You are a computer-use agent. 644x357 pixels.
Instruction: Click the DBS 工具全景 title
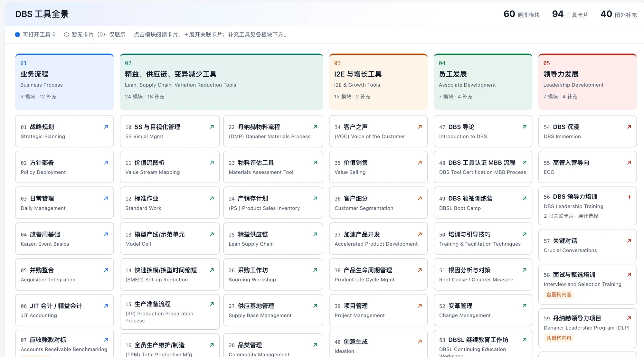coord(42,14)
